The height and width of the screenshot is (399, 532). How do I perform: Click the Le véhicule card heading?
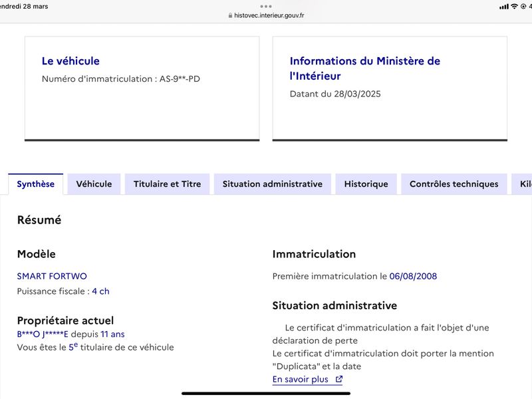tap(70, 61)
